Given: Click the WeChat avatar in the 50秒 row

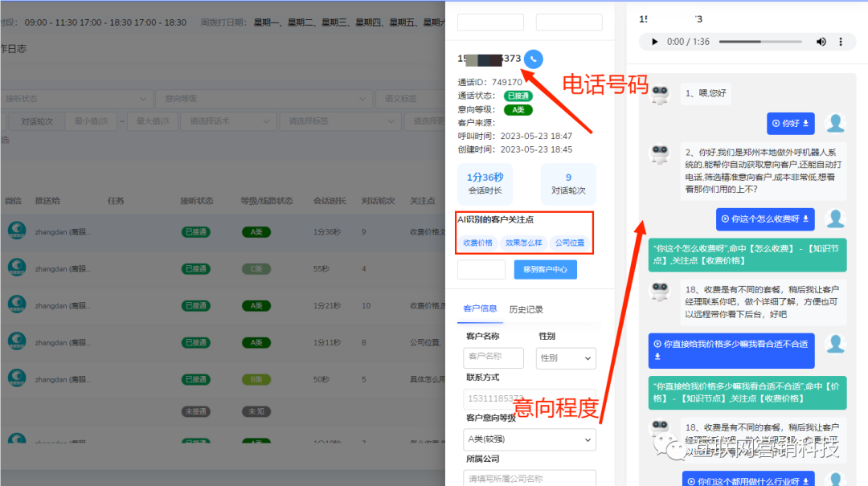Looking at the screenshot, I should [17, 378].
